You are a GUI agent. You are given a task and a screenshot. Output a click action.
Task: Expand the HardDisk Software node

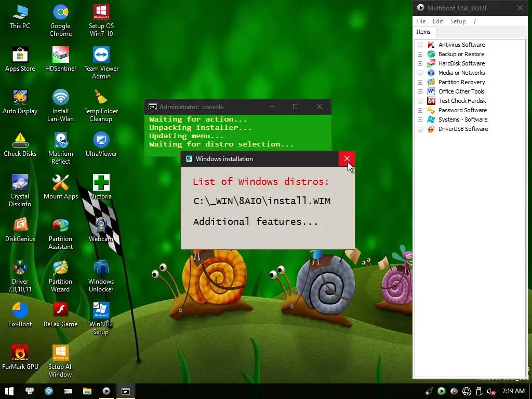coord(420,63)
